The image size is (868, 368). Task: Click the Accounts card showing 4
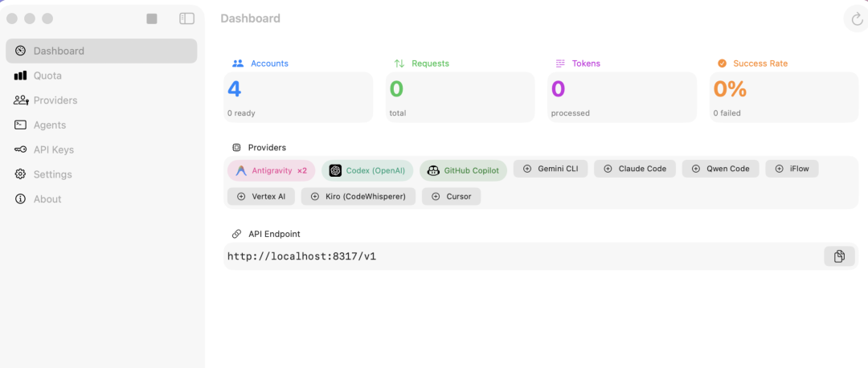pyautogui.click(x=298, y=97)
